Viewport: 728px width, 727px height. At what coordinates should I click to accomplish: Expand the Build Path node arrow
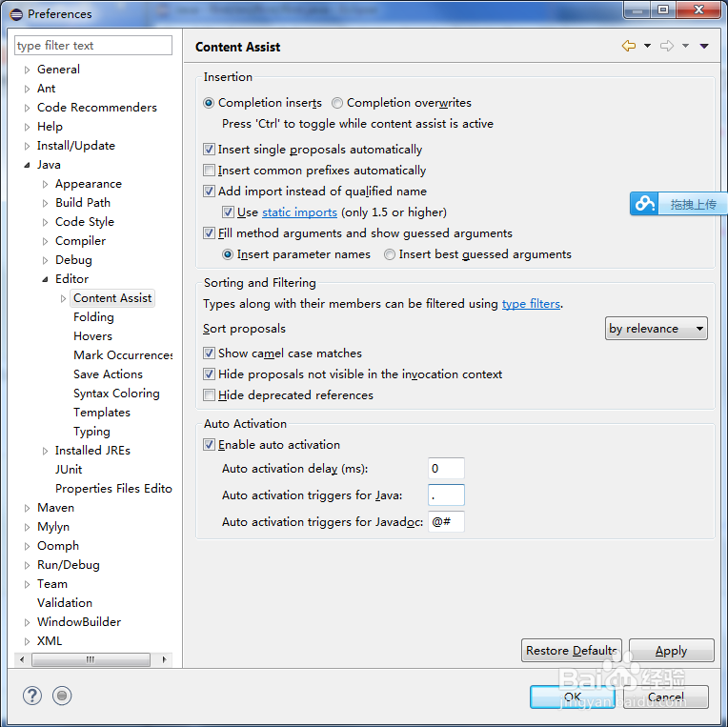click(45, 203)
